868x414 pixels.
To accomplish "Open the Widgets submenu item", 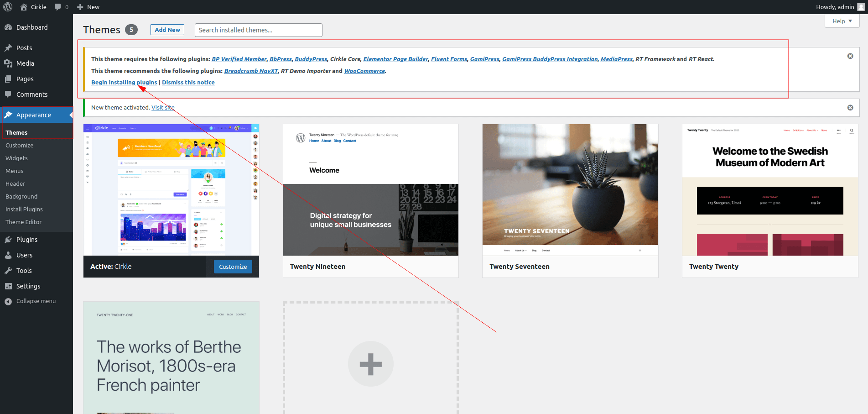I will (17, 158).
